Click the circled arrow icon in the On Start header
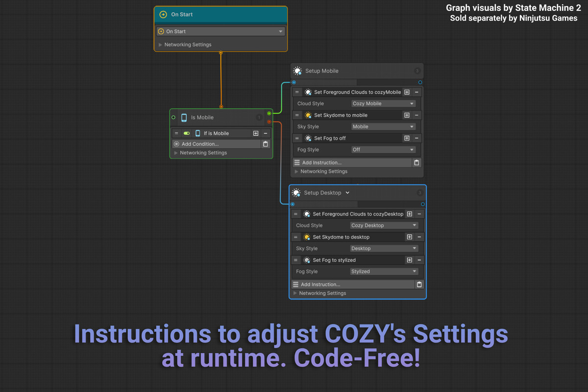The image size is (588, 392). point(163,14)
